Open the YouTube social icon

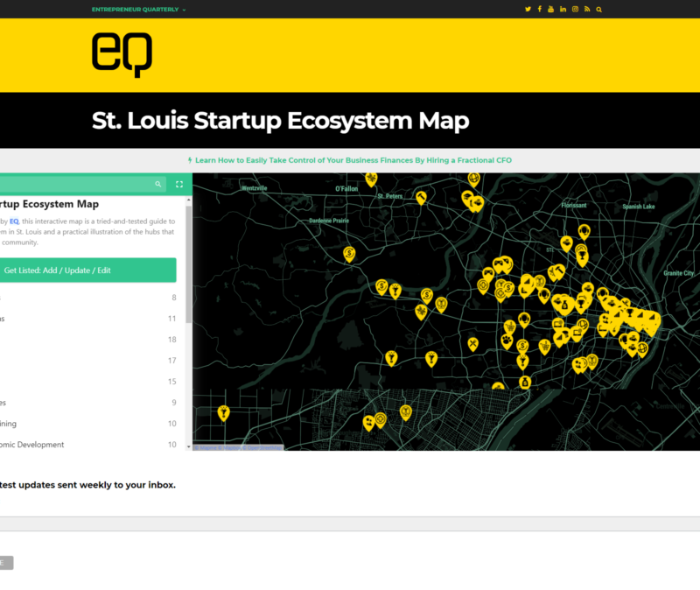click(551, 10)
